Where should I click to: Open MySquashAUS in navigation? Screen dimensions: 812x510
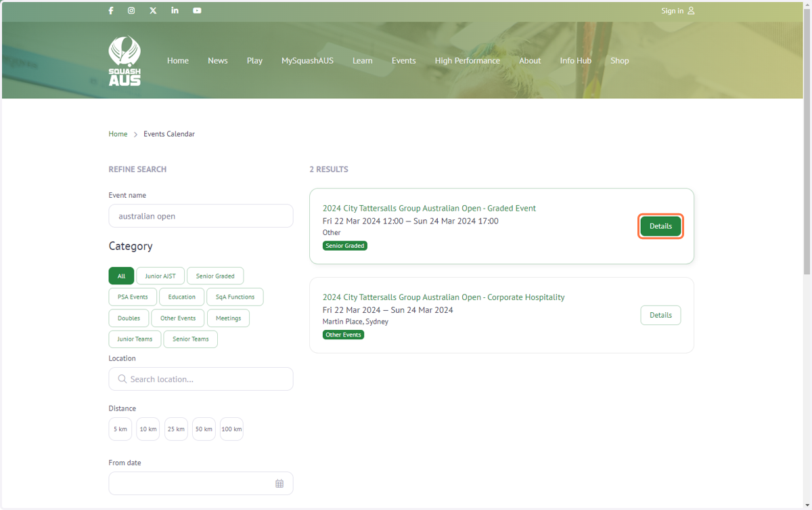point(307,60)
